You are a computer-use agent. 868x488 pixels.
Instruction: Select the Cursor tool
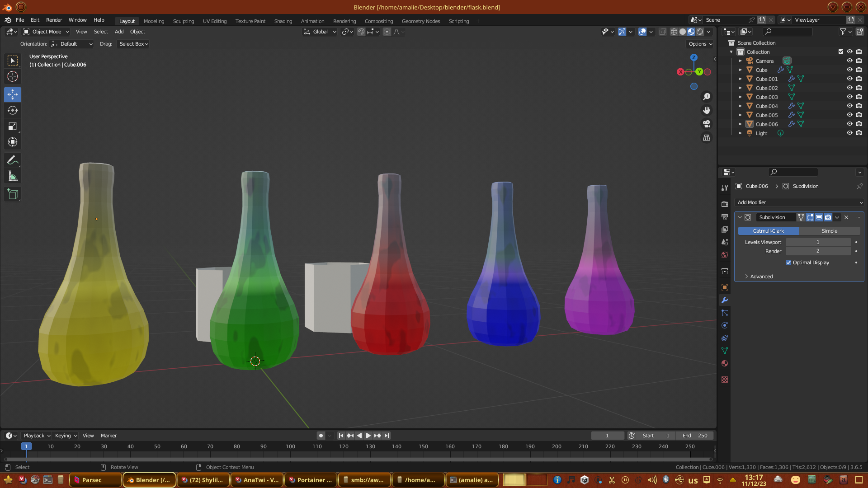click(x=13, y=76)
